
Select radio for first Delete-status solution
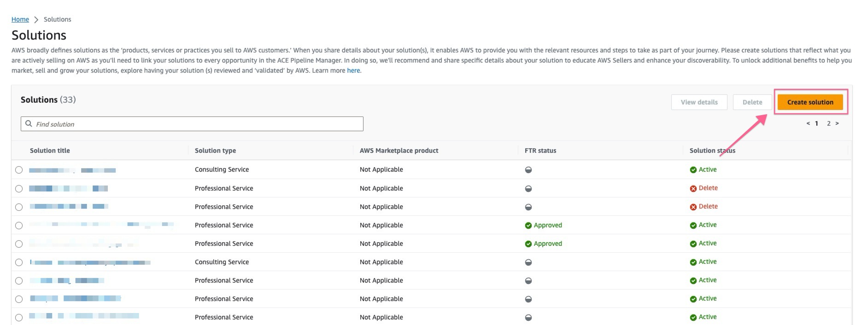pyautogui.click(x=19, y=188)
